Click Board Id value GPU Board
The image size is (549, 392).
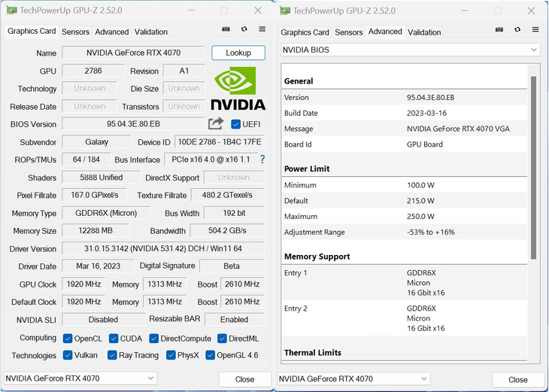[424, 144]
